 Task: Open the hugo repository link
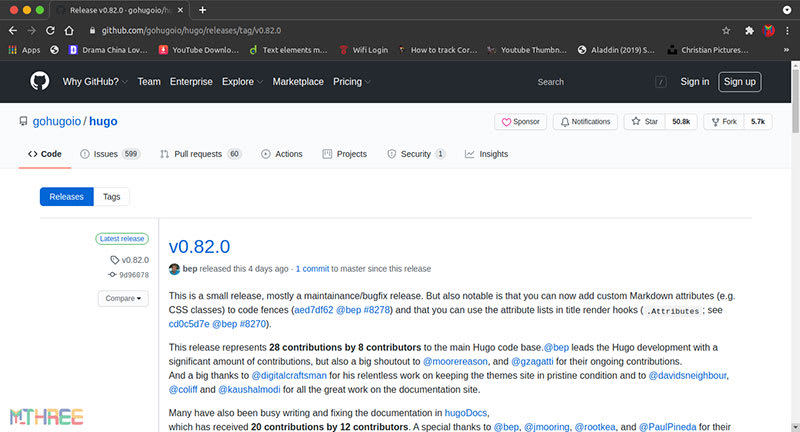click(x=103, y=121)
